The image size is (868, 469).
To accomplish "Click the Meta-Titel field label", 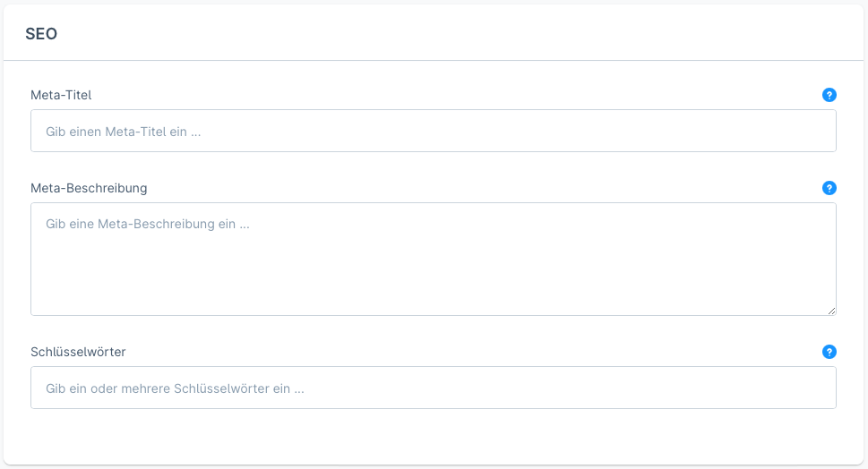I will (61, 95).
